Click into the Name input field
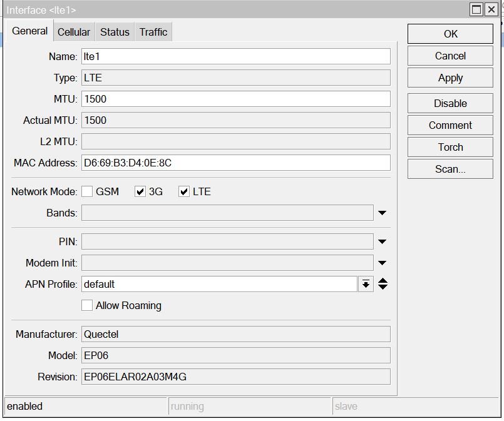The image size is (504, 421). (x=235, y=56)
